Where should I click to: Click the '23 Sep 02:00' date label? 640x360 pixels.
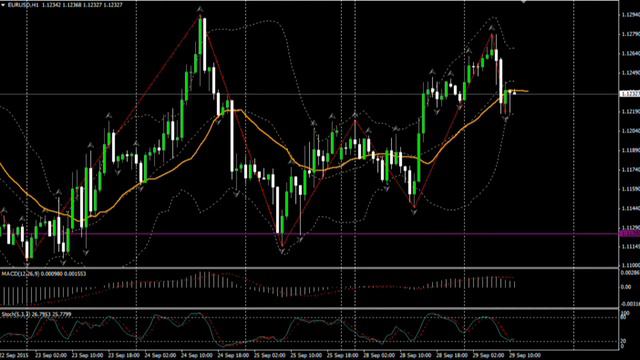(51, 356)
